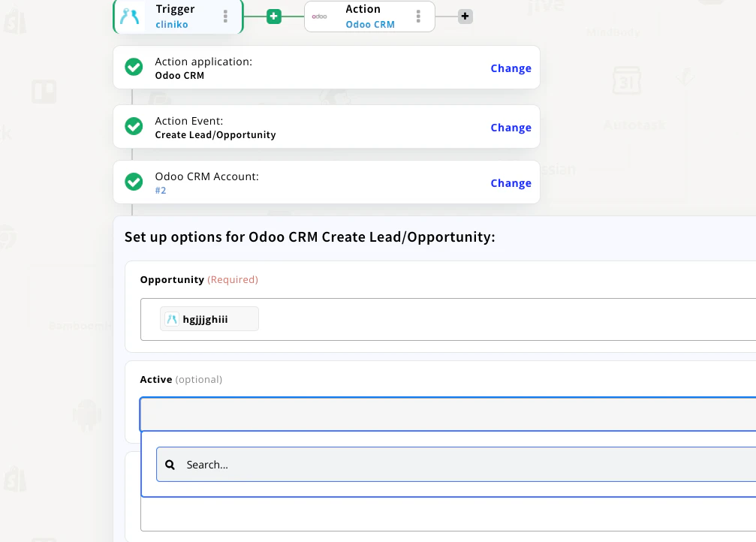Click the Odoo CRM application name text
Image resolution: width=756 pixels, height=542 pixels.
pos(179,76)
